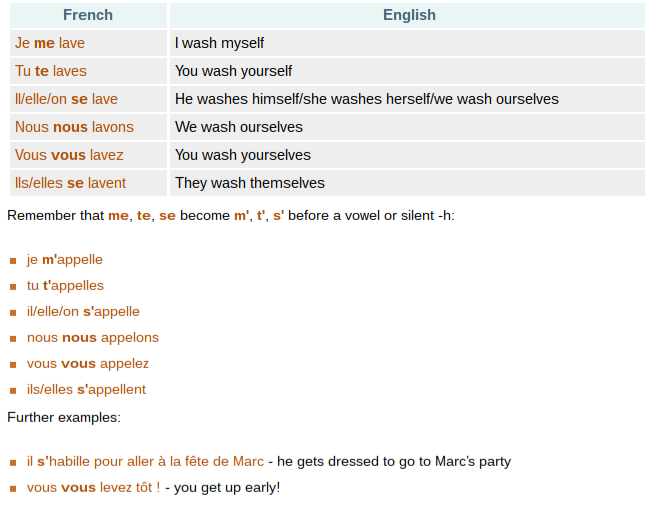Click the "je m'appelle" list item
Viewport: 645px width, 508px height.
pos(65,260)
